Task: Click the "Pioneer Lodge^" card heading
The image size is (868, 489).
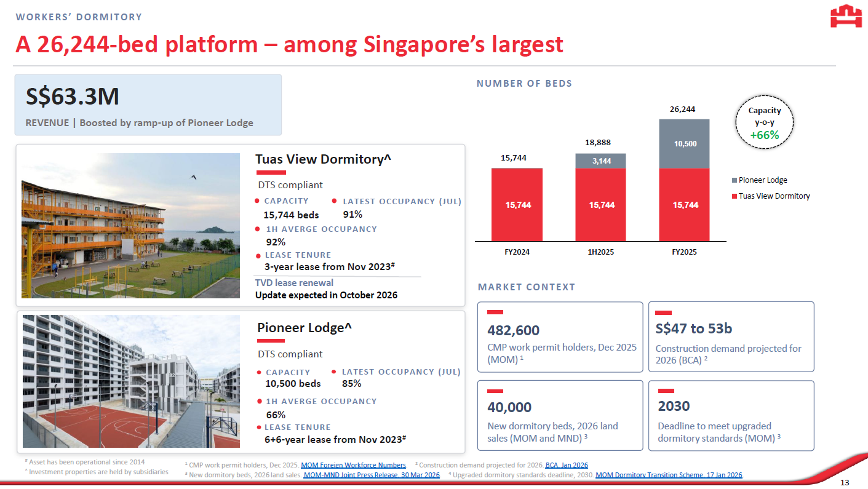Action: [305, 328]
